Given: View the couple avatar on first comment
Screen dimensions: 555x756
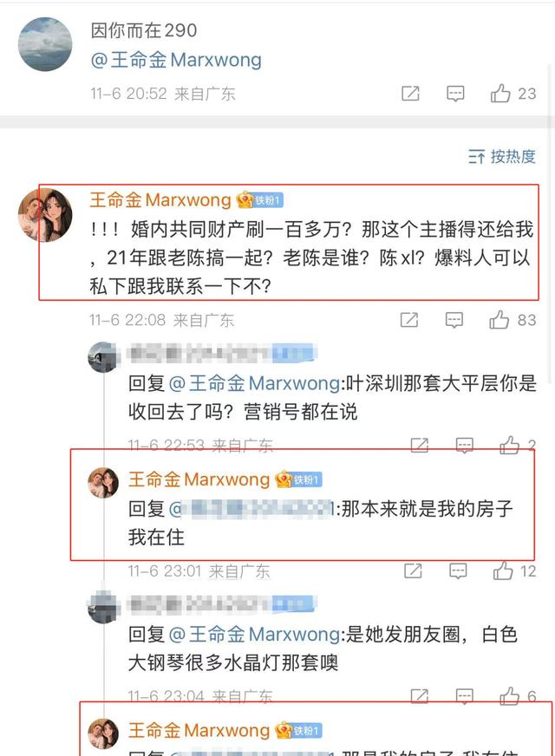Looking at the screenshot, I should [45, 215].
